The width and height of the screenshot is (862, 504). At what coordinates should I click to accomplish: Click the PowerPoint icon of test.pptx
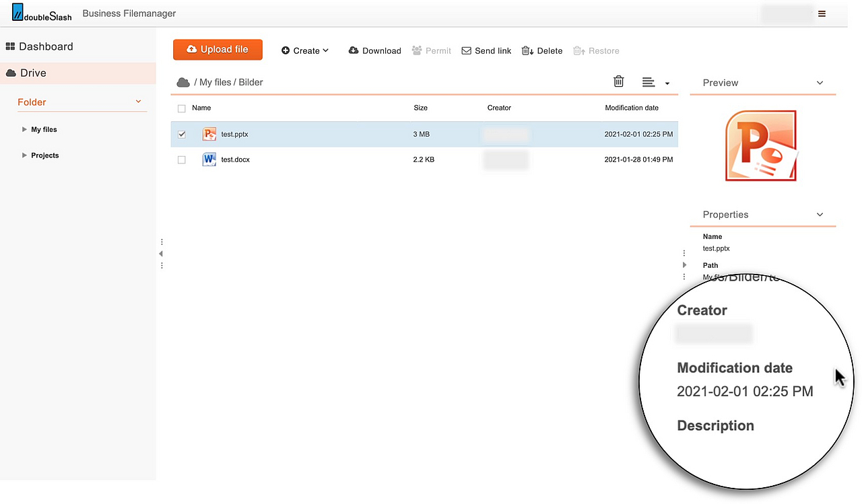coord(209,134)
